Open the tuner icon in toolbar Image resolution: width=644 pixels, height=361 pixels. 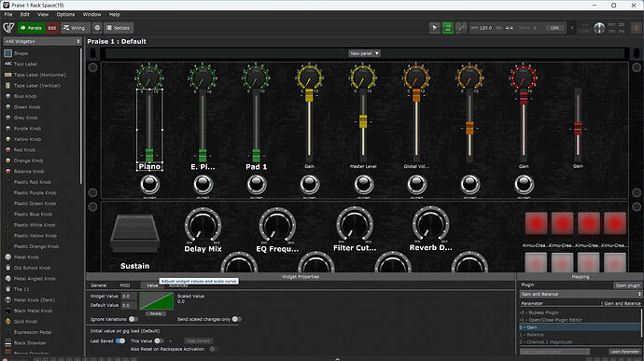[x=461, y=28]
